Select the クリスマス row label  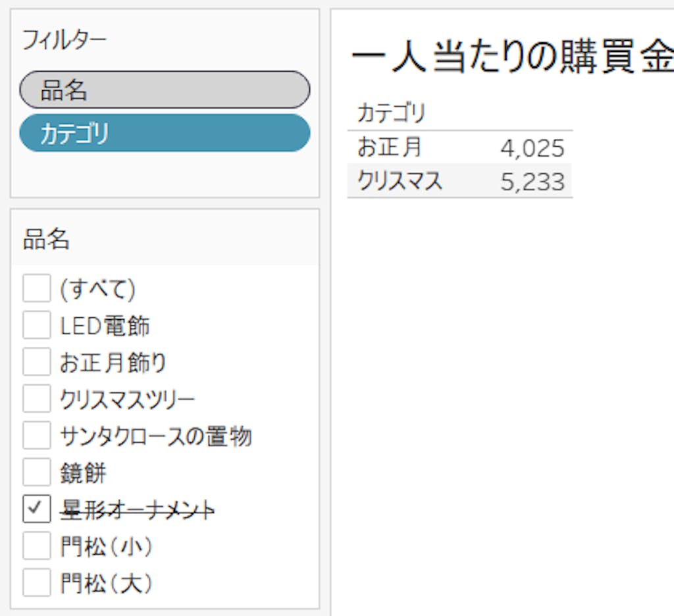[x=400, y=181]
